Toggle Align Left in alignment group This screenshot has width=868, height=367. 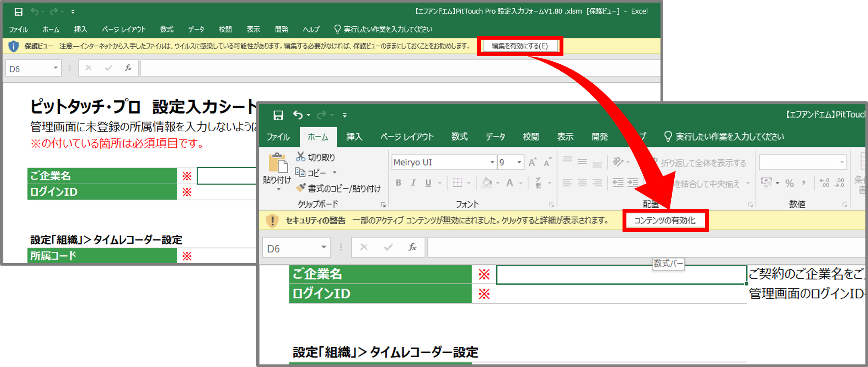567,183
